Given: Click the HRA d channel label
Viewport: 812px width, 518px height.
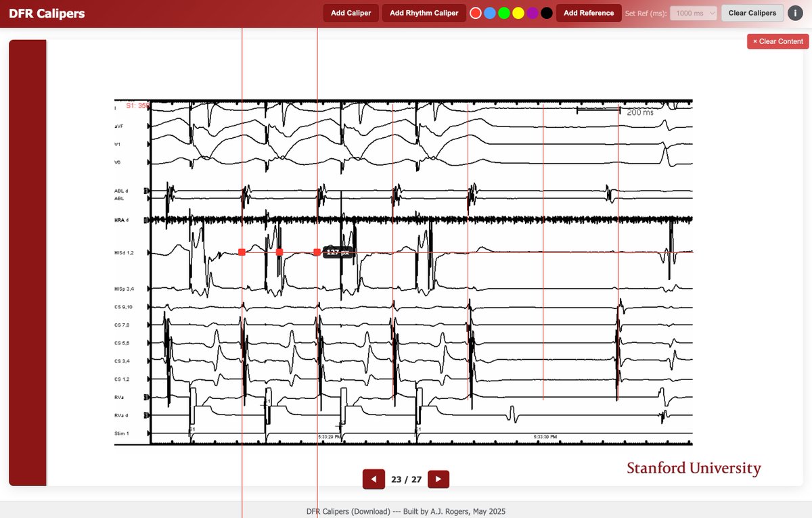Looking at the screenshot, I should (x=122, y=220).
